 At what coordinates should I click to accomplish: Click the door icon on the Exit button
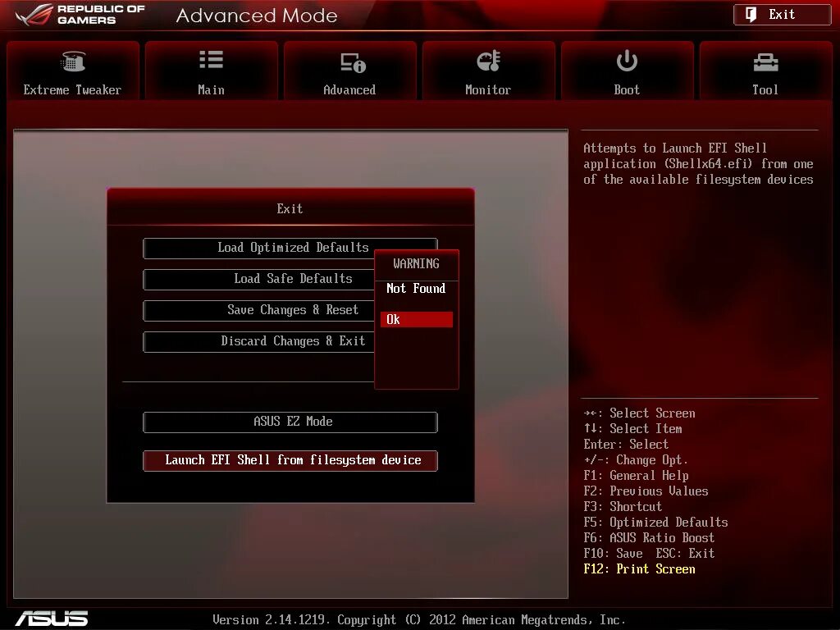751,15
